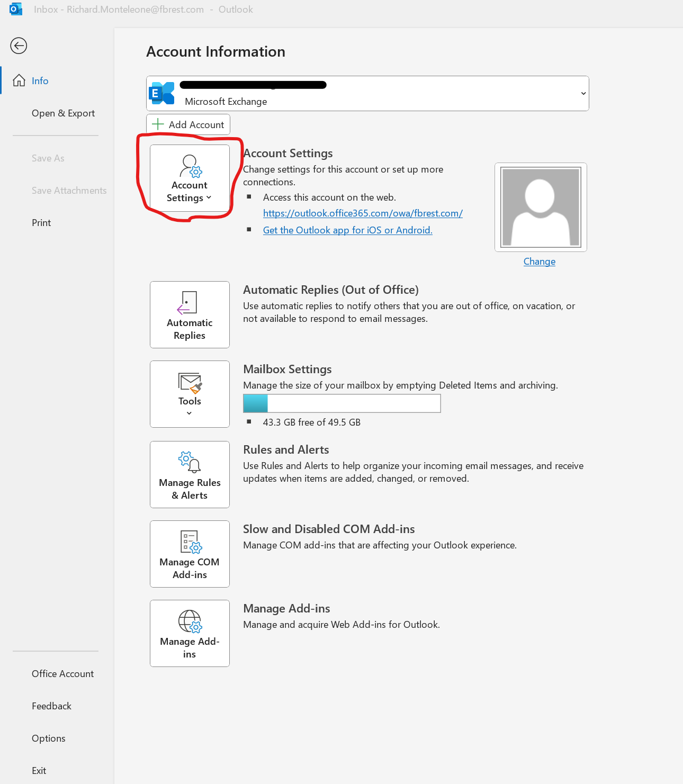This screenshot has height=784, width=683.
Task: Click the Manage Rules & Alerts icon
Action: coord(189,462)
